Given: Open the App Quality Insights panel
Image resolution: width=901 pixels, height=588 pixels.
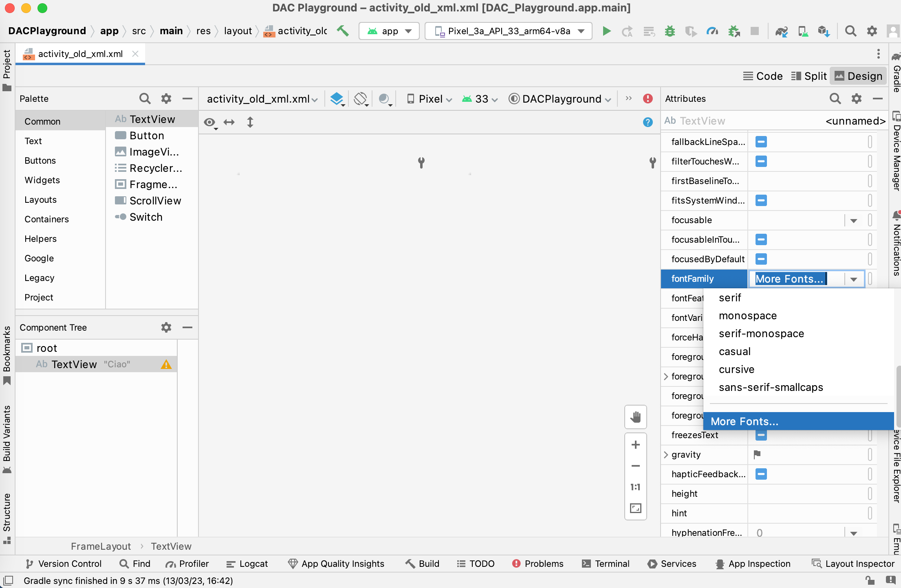Looking at the screenshot, I should (x=336, y=563).
